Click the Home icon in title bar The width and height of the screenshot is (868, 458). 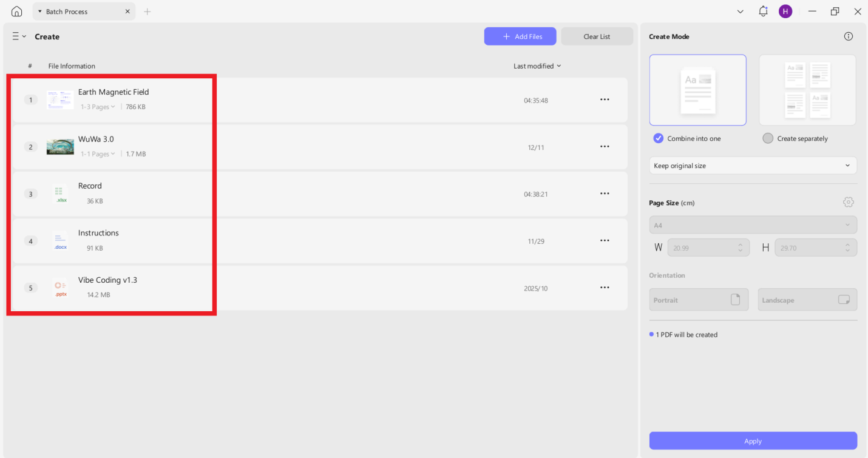coord(16,12)
